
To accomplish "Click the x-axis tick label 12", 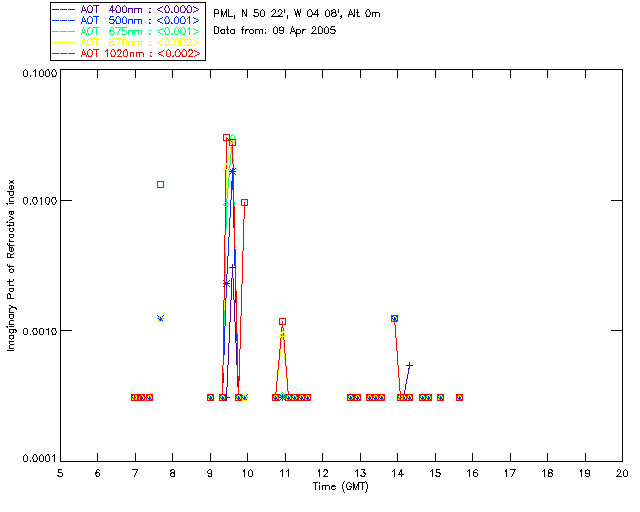I will (x=322, y=473).
